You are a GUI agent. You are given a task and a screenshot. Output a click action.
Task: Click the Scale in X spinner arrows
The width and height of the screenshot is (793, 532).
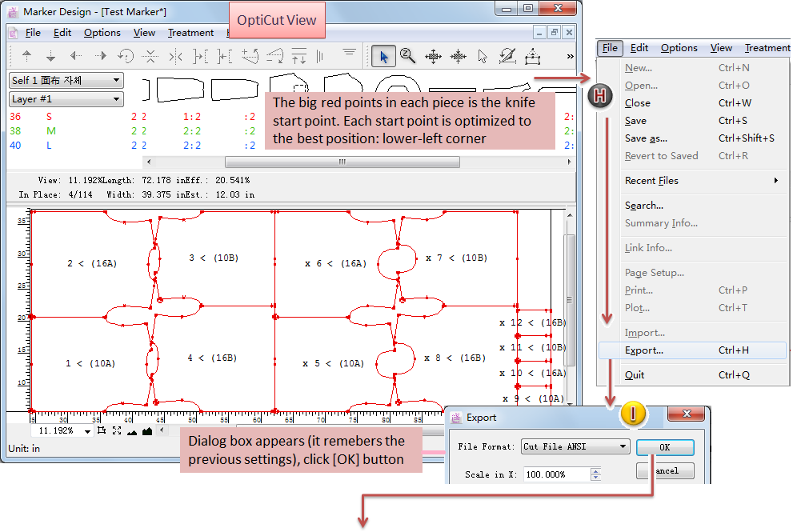coord(595,474)
